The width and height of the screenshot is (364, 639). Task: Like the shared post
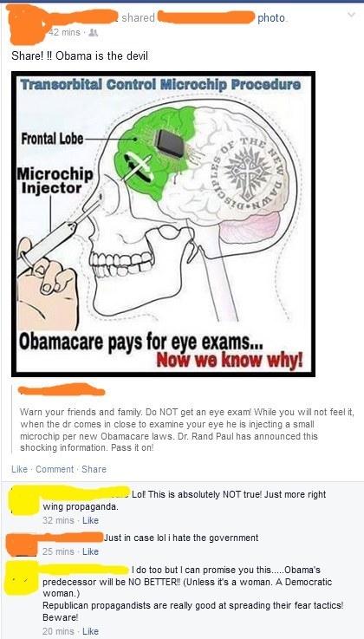(20, 469)
